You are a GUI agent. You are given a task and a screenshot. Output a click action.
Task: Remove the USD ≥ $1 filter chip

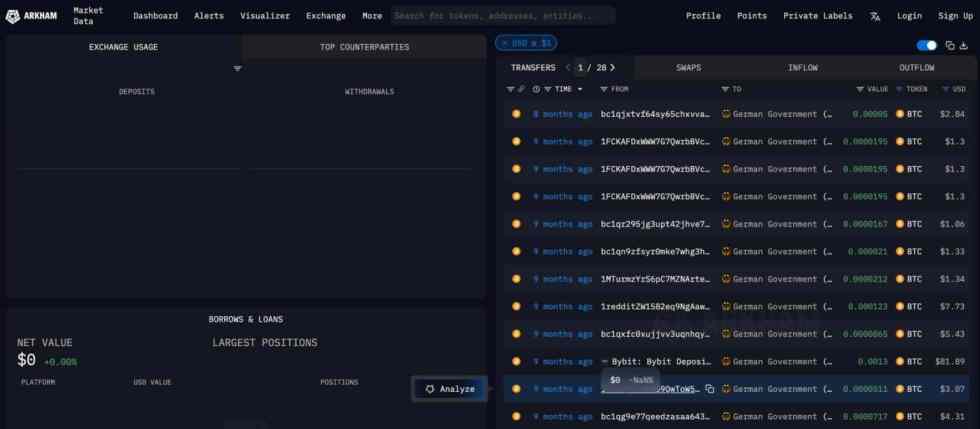click(506, 43)
